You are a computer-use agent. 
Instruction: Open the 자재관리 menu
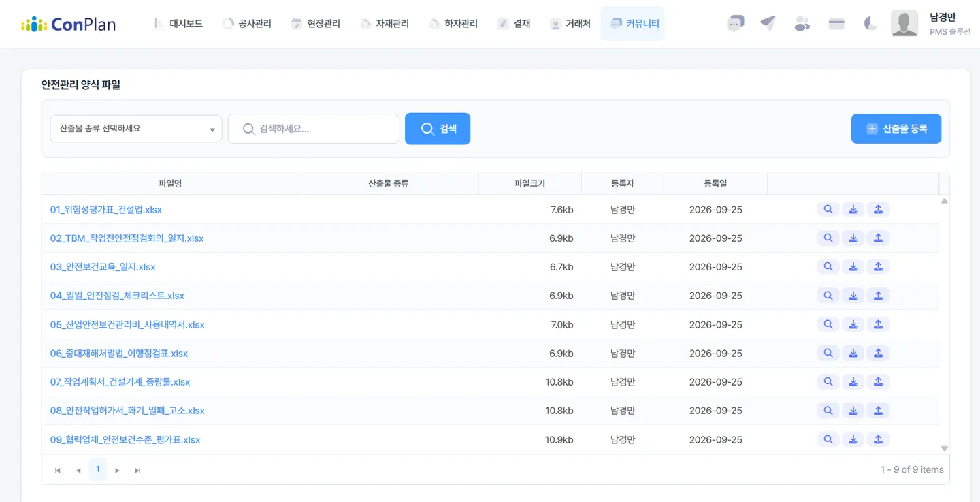pyautogui.click(x=385, y=24)
